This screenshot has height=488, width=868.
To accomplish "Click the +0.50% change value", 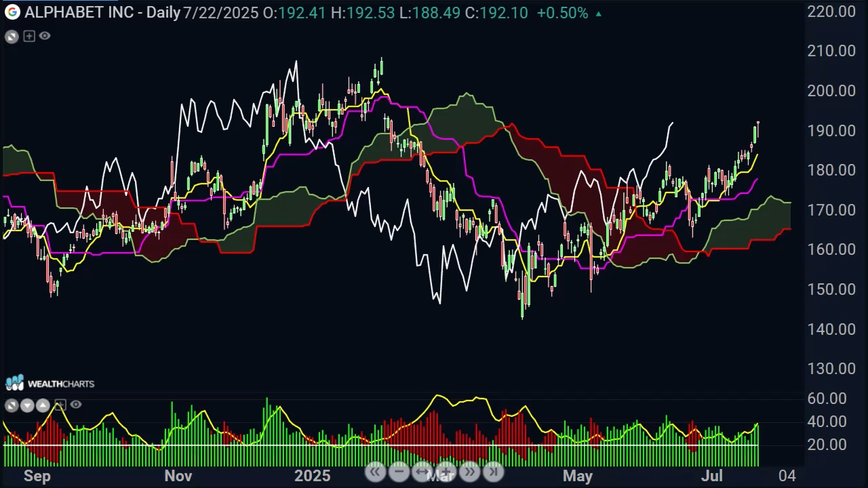I will point(562,13).
